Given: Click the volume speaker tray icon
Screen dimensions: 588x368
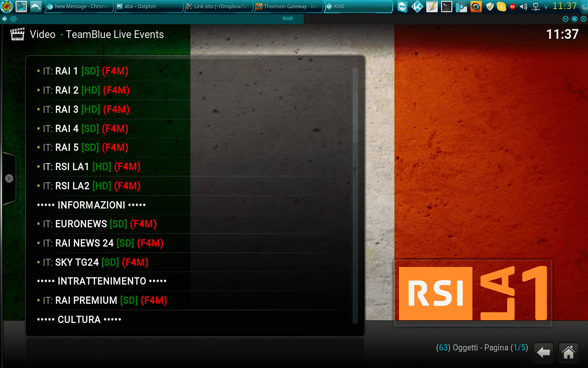Looking at the screenshot, I should coord(524,7).
